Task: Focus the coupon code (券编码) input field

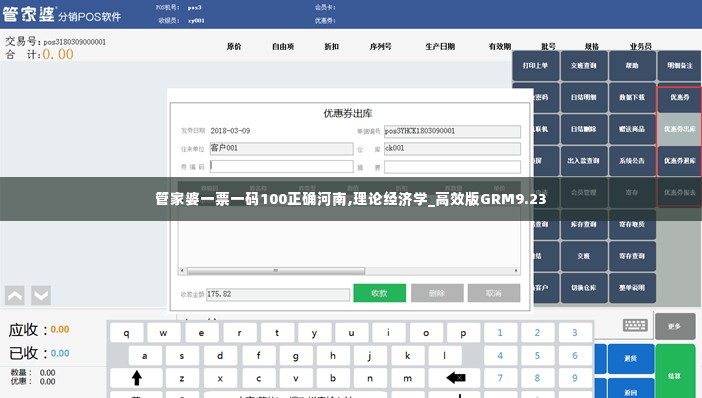Action: [x=281, y=167]
